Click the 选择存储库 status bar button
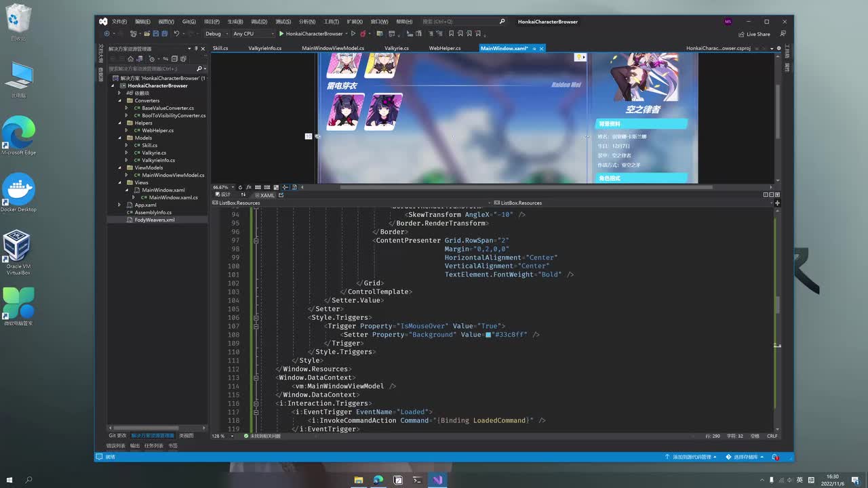This screenshot has width=868, height=488. pos(745,457)
